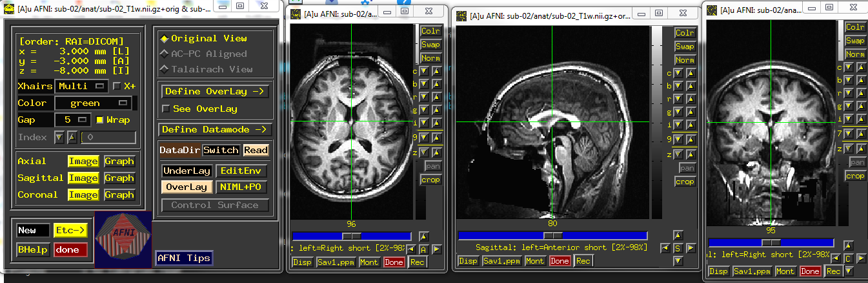The width and height of the screenshot is (868, 283).
Task: Click the Read button
Action: (x=256, y=150)
